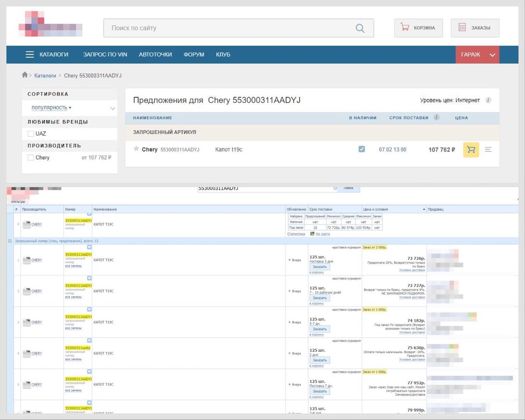525x420 pixels.
Task: Click the TM brand icon in row 3
Action: 27,322
